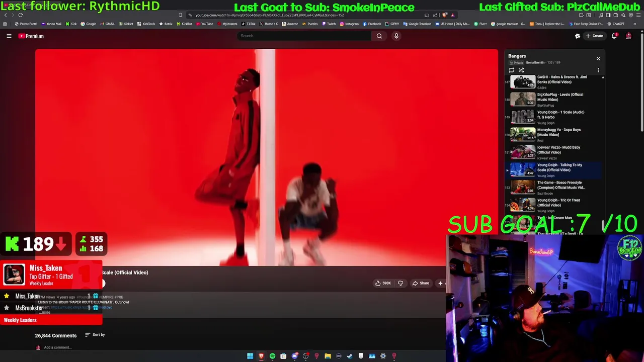Open Windows Start button on taskbar
The height and width of the screenshot is (362, 644).
pyautogui.click(x=250, y=356)
